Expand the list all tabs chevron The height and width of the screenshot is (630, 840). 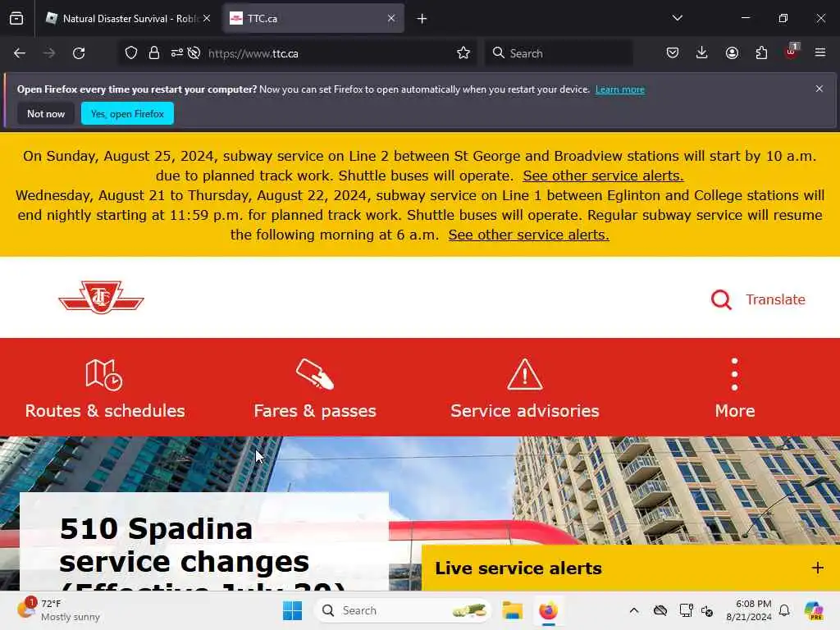pyautogui.click(x=677, y=18)
